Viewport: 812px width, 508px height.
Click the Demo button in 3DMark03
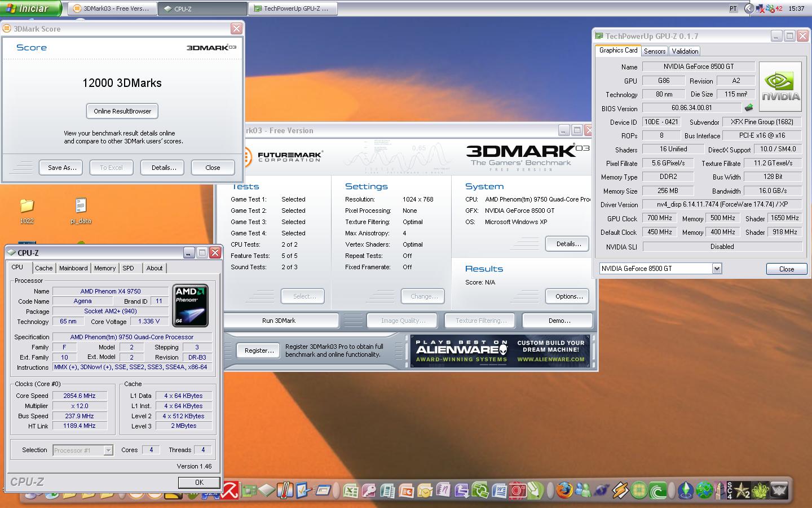pyautogui.click(x=558, y=321)
